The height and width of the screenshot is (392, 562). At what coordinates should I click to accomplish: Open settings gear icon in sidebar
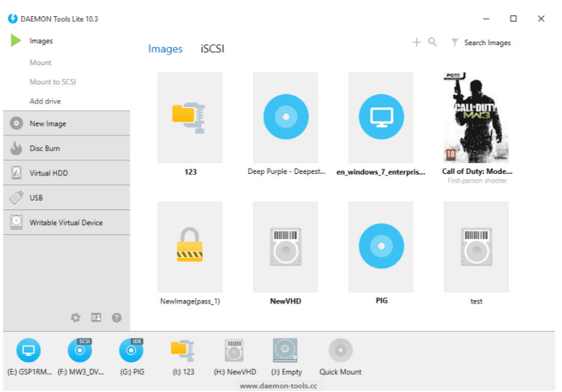point(75,317)
